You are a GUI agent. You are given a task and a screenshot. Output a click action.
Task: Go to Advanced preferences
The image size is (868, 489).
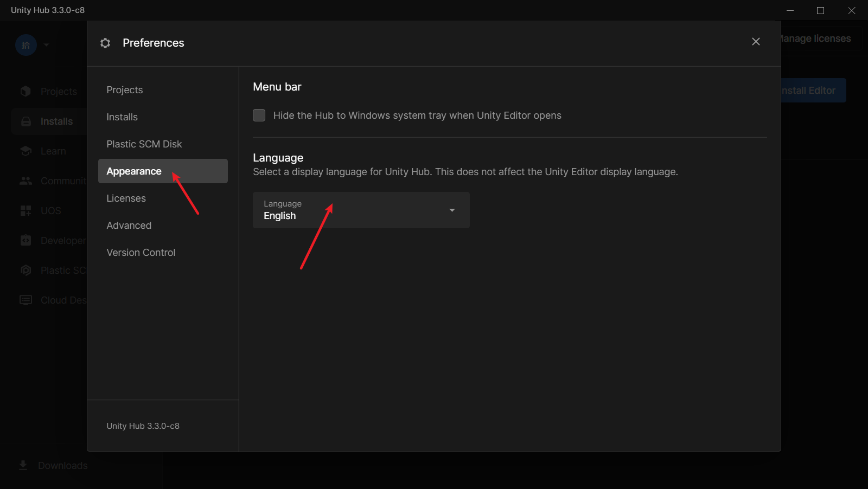click(163, 226)
